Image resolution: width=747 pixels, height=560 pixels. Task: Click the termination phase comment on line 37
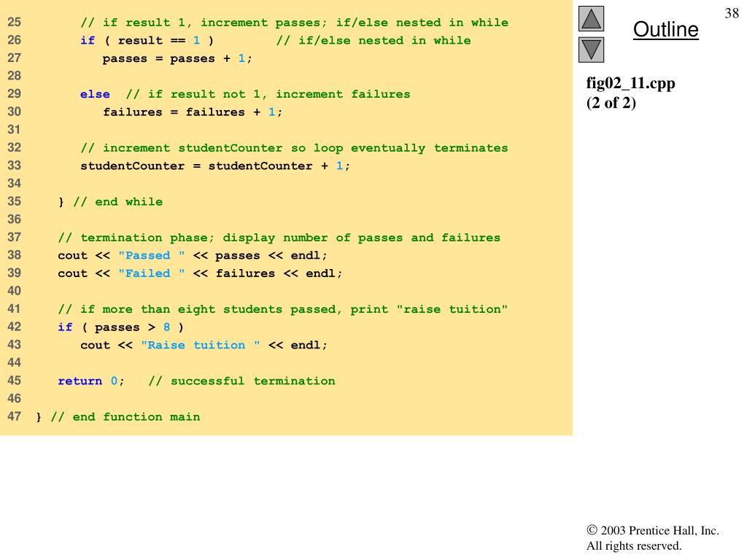point(279,238)
